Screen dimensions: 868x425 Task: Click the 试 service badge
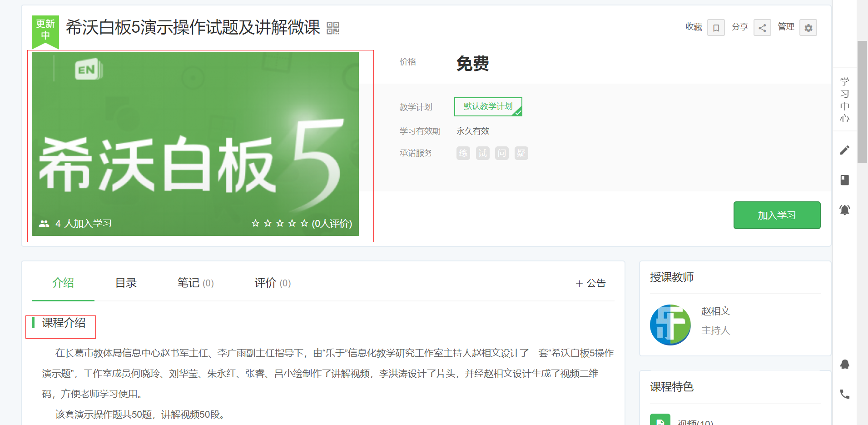click(x=482, y=153)
